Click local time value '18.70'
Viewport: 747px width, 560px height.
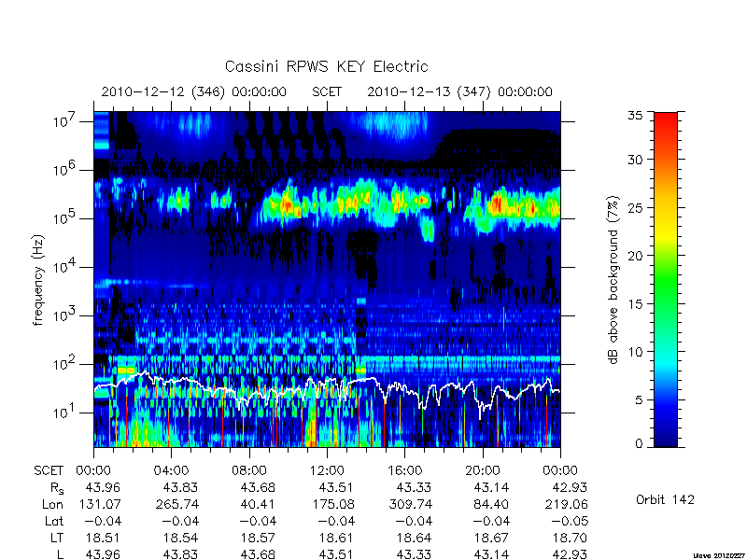click(x=570, y=538)
